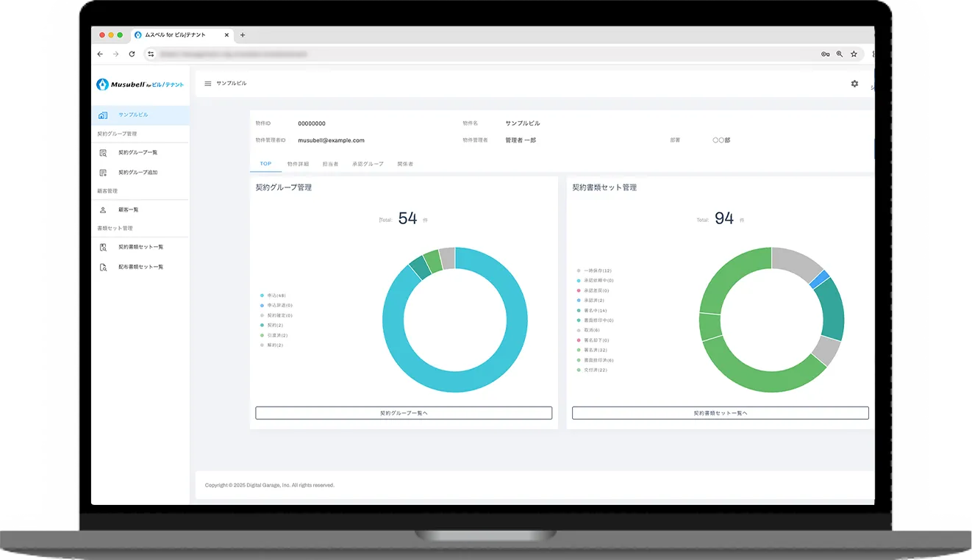Toggle the 署名済(32) legend entry
The height and width of the screenshot is (560, 972).
[594, 351]
